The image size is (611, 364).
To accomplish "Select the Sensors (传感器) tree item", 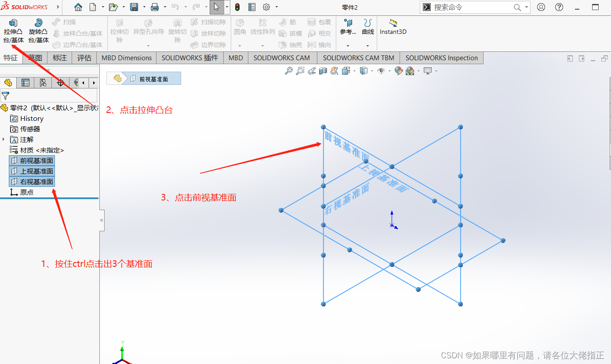I will tap(25, 129).
